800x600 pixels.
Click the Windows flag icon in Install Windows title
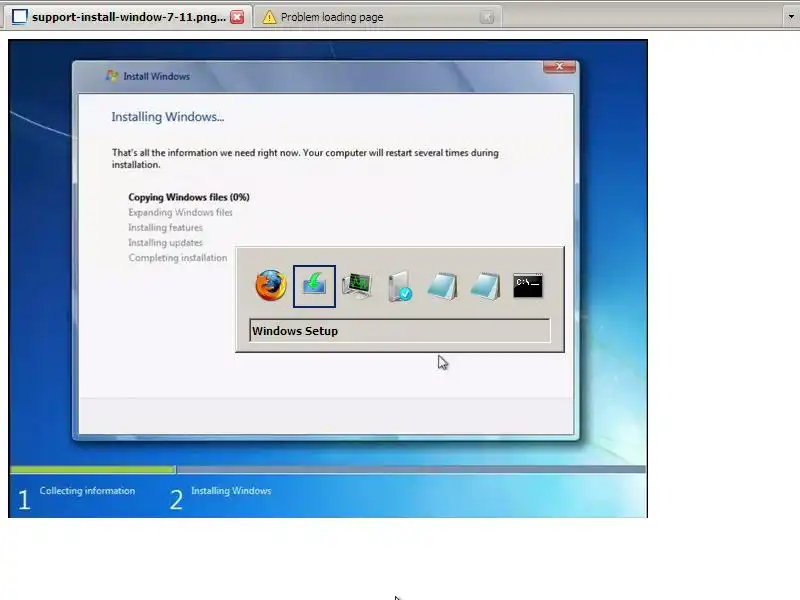pos(112,76)
